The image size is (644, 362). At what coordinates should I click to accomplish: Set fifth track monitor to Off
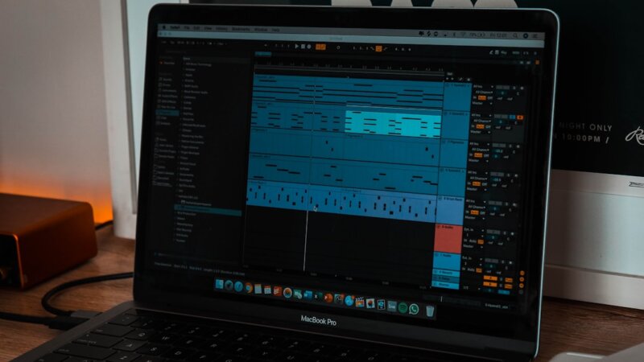[x=482, y=212]
